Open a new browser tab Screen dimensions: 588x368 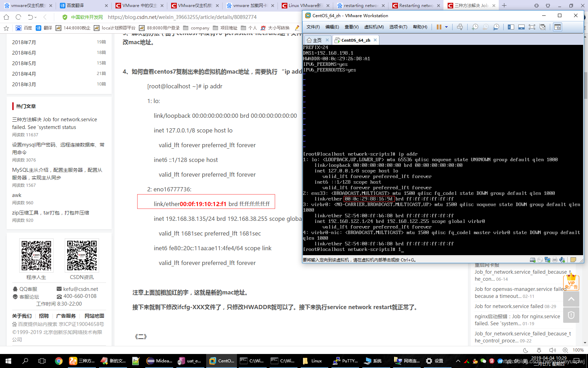click(504, 5)
